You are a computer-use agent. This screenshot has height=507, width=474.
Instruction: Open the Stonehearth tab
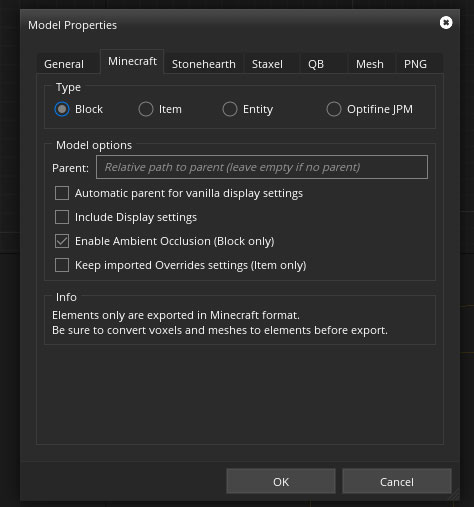[204, 63]
